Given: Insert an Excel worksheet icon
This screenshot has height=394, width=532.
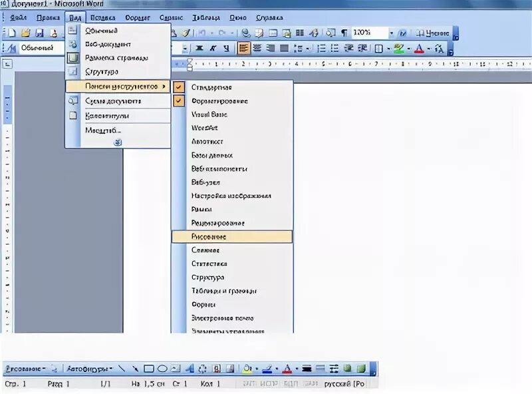Looking at the screenshot, I should coord(287,33).
